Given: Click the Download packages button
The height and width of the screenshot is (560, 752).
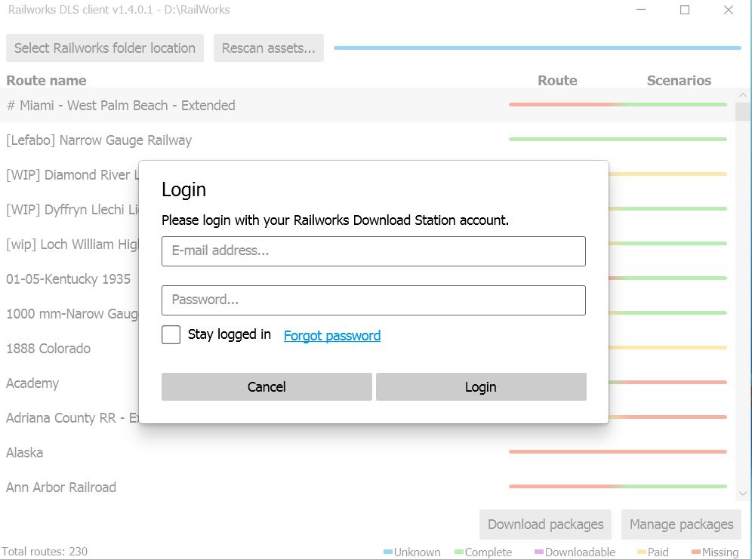Looking at the screenshot, I should (545, 524).
